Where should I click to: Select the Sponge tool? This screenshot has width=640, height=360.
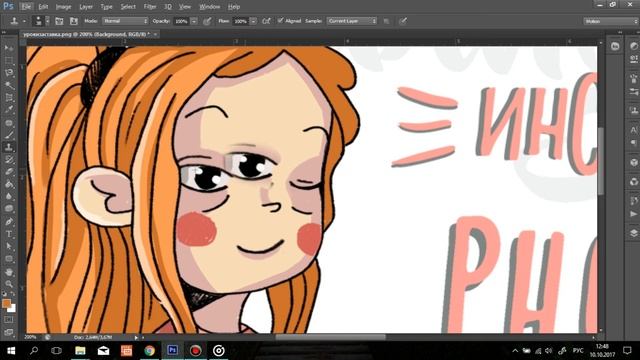point(9,209)
